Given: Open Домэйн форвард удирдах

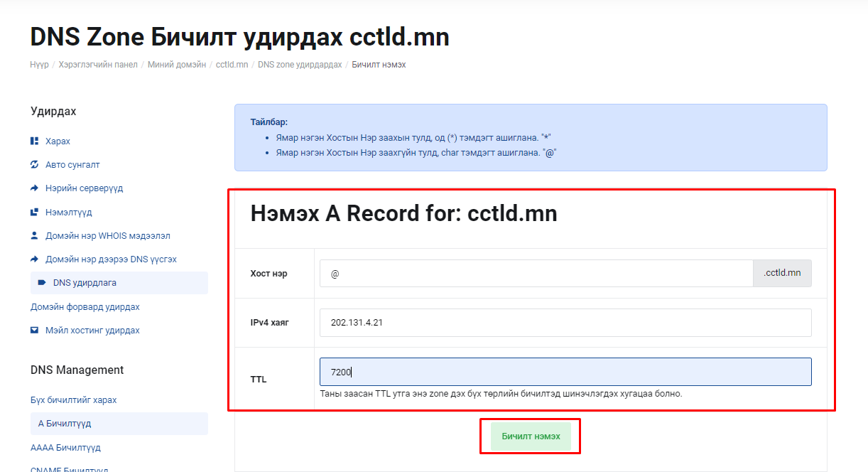Looking at the screenshot, I should [x=85, y=307].
